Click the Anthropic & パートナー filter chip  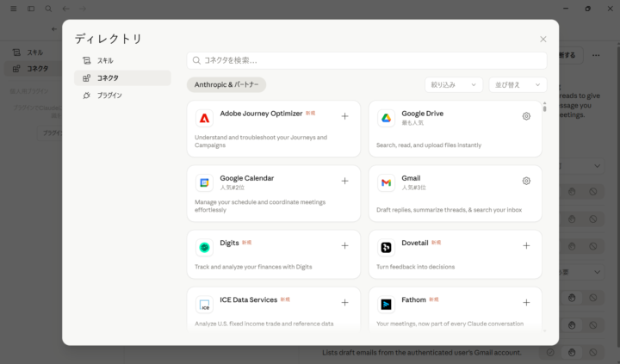point(226,84)
